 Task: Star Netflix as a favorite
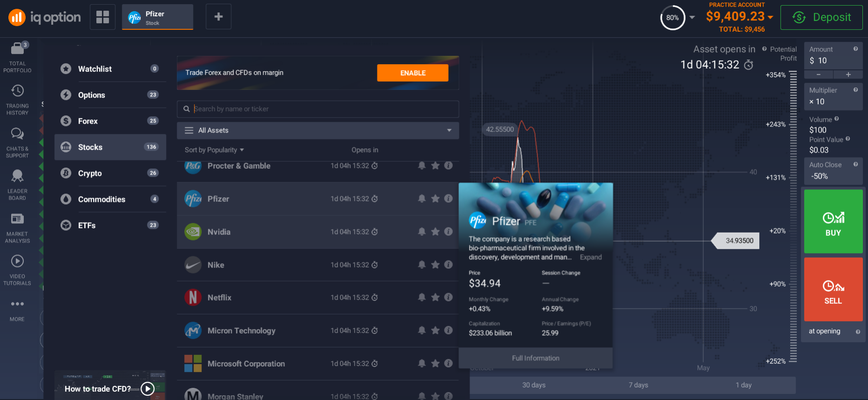(x=435, y=297)
